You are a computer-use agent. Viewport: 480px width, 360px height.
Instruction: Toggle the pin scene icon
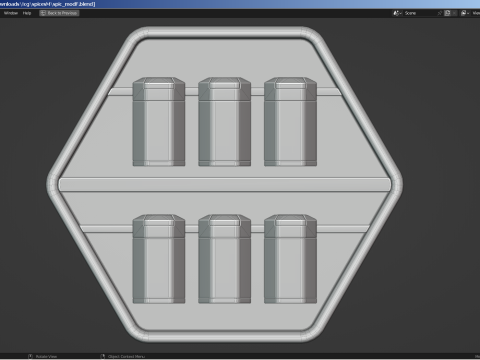click(440, 13)
